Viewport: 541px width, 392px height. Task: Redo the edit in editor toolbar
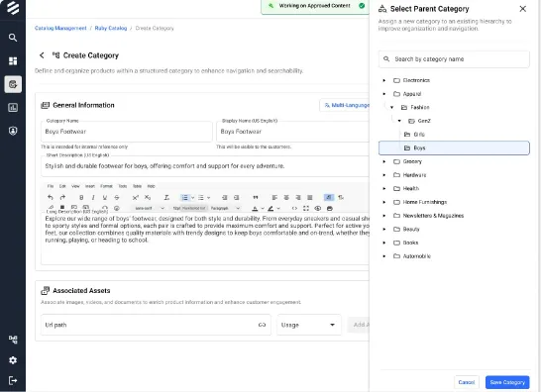pyautogui.click(x=62, y=198)
